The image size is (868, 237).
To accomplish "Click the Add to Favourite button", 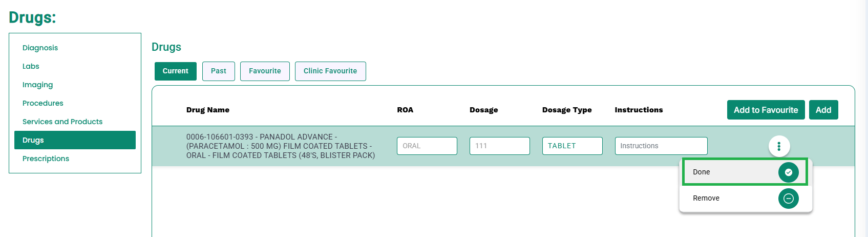I will click(766, 110).
